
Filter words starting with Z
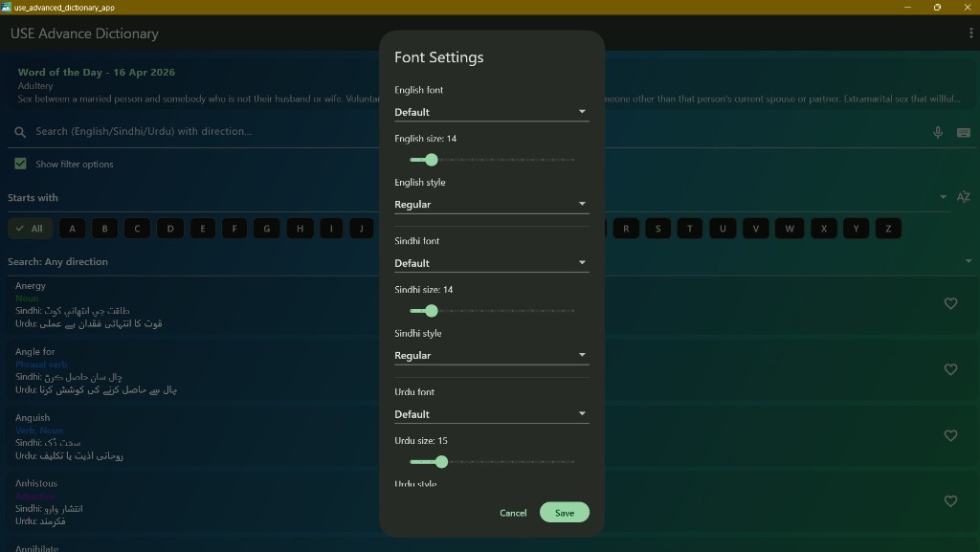(888, 229)
